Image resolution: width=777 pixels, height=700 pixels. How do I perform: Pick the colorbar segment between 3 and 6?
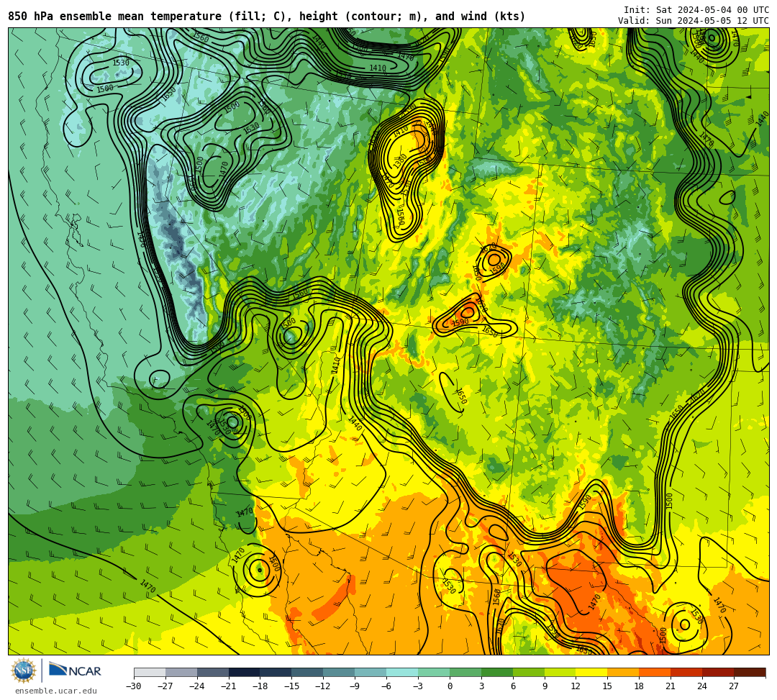point(497,672)
